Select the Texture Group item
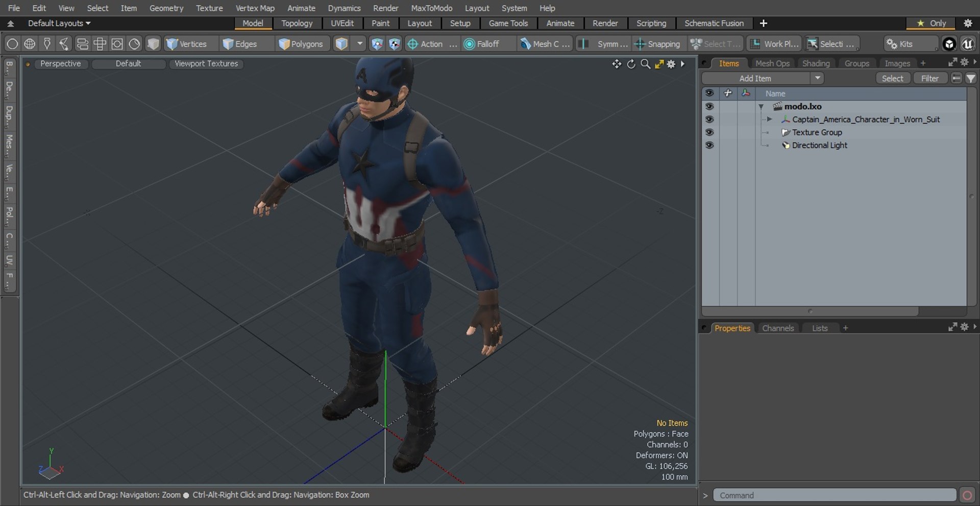The image size is (980, 506). pyautogui.click(x=817, y=132)
